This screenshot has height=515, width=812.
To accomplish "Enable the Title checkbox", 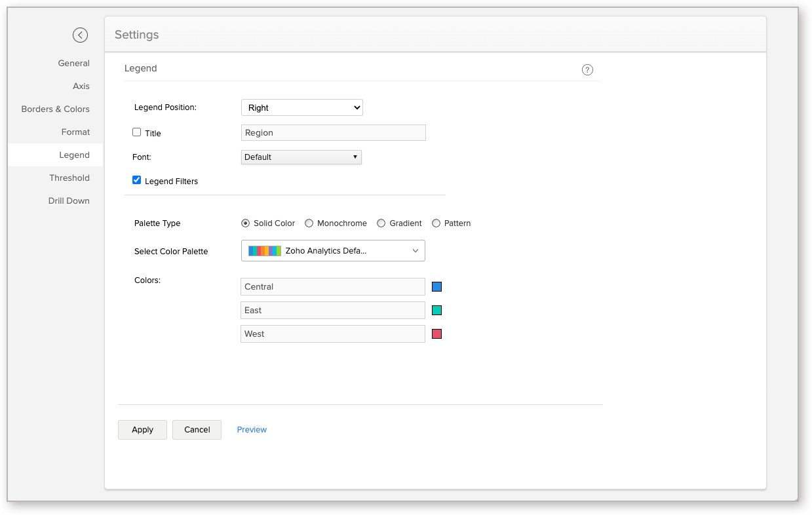I will (x=136, y=132).
